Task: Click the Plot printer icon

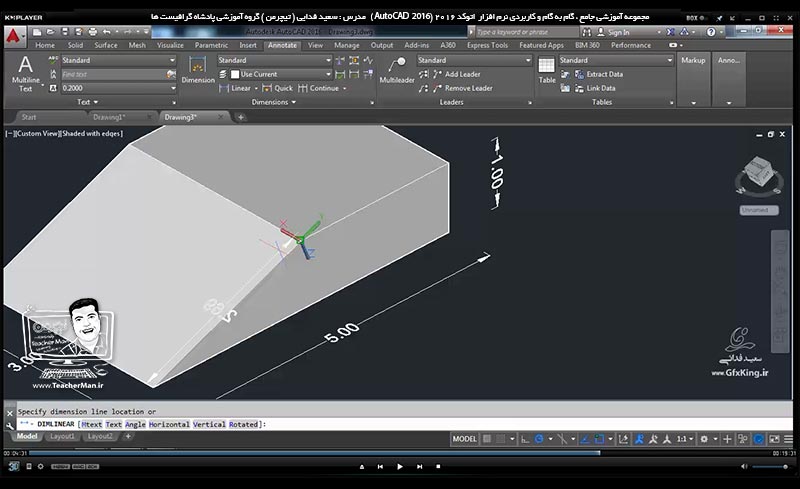Action: pos(92,32)
